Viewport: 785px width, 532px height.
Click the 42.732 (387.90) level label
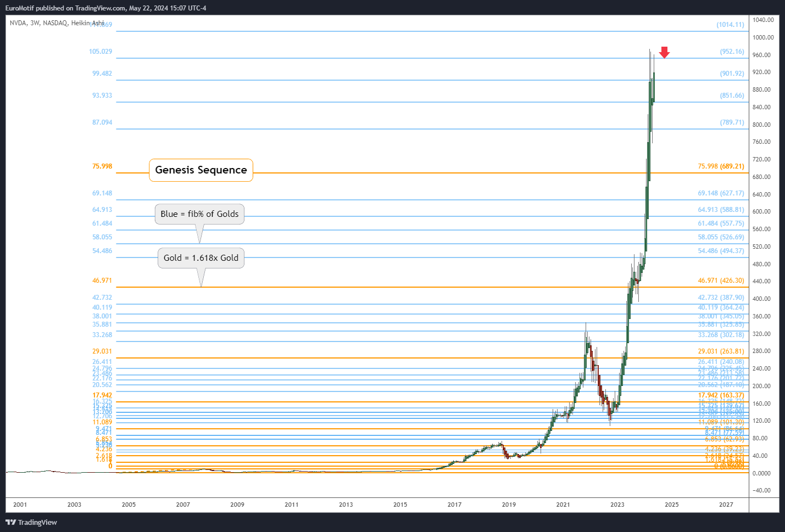pos(721,298)
